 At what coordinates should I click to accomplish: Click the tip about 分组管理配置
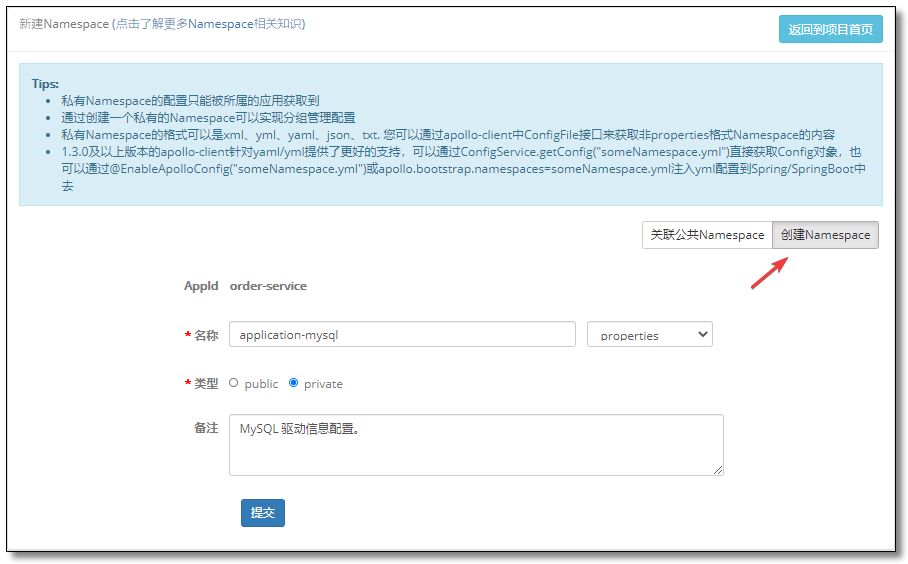pyautogui.click(x=208, y=118)
